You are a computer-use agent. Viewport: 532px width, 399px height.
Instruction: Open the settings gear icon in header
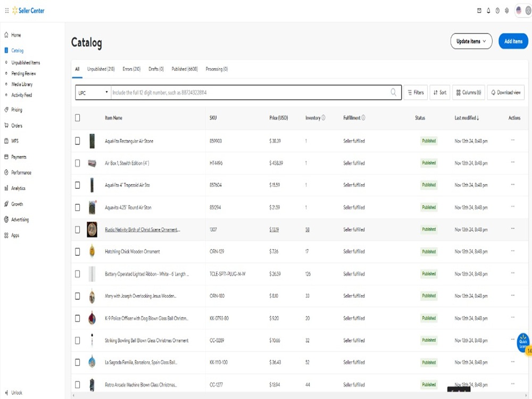506,11
